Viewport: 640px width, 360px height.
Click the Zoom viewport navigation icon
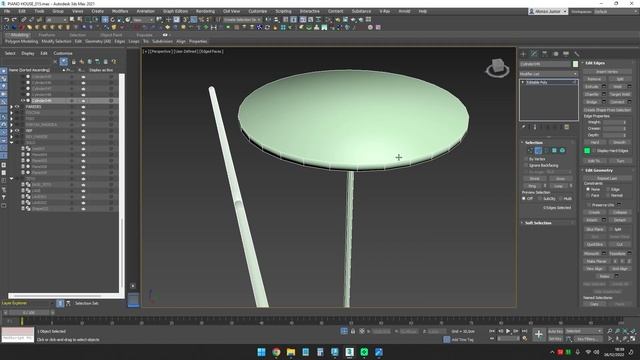point(609,331)
